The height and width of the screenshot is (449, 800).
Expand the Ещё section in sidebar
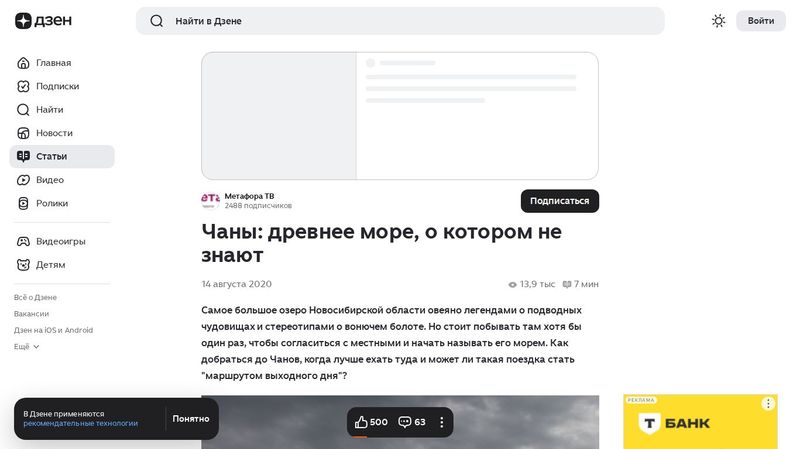27,346
